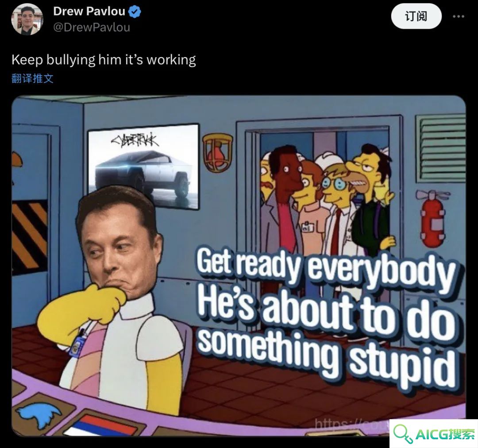Click the 'Get ready everybody' meme caption
Image resolution: width=478 pixels, height=448 pixels.
click(326, 267)
